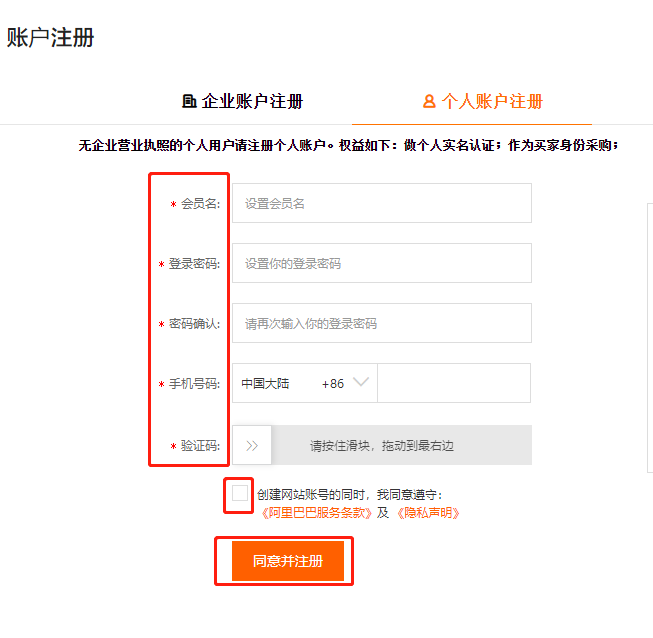The height and width of the screenshot is (638, 653).
Task: Switch to the 企业账户注册 tab
Action: pyautogui.click(x=243, y=101)
